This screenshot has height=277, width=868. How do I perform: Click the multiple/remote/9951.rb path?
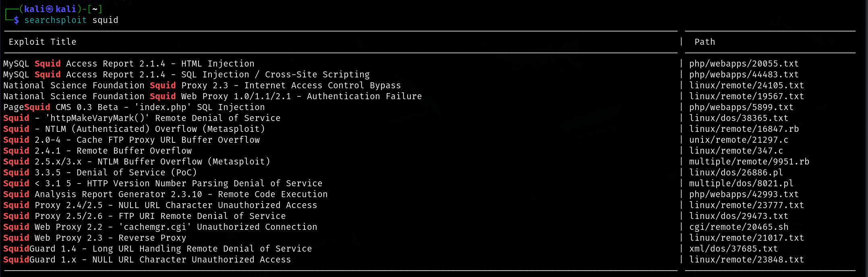click(749, 162)
